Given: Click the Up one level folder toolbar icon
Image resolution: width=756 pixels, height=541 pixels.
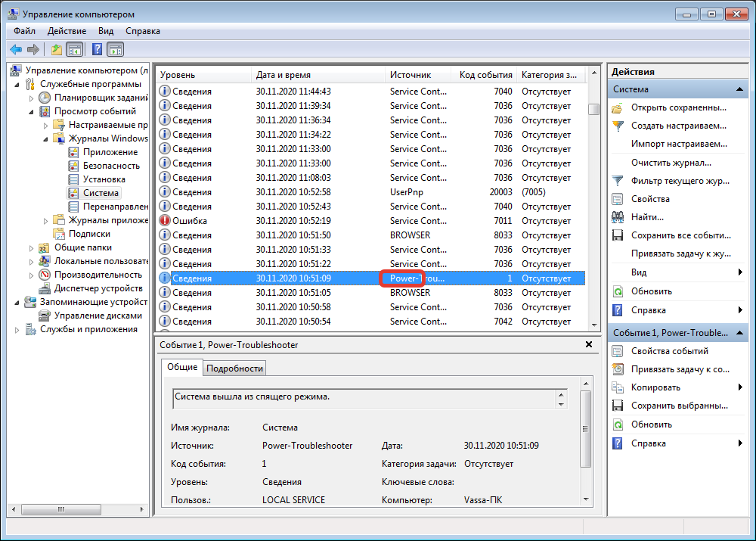Looking at the screenshot, I should (57, 50).
